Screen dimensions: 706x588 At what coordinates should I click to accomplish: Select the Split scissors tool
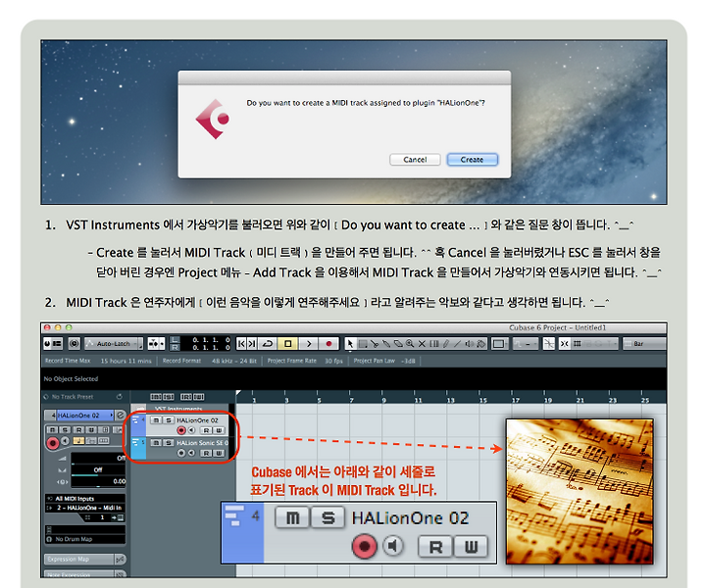coord(375,344)
